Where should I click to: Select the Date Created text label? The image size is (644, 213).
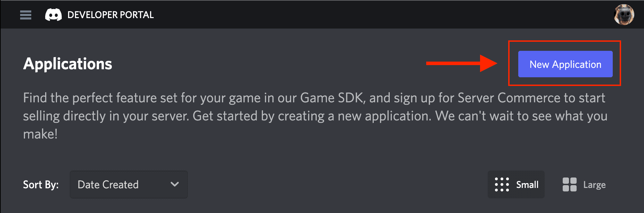point(108,184)
